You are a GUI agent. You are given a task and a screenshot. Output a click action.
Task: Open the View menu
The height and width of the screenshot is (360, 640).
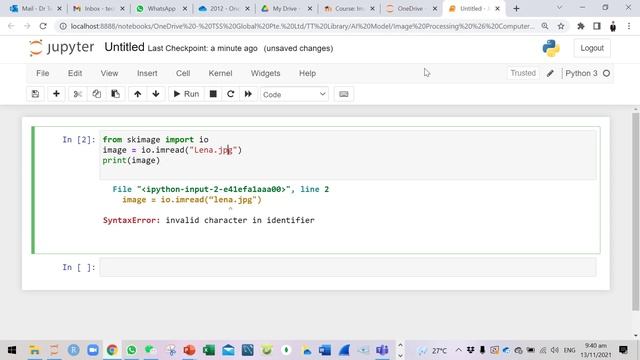[x=109, y=73]
